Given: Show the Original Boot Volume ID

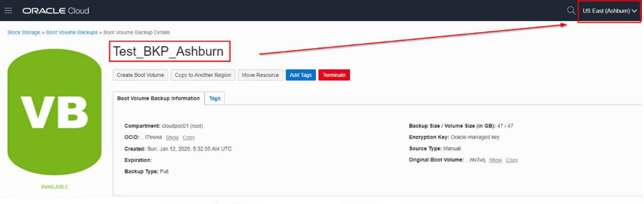Looking at the screenshot, I should [495, 160].
